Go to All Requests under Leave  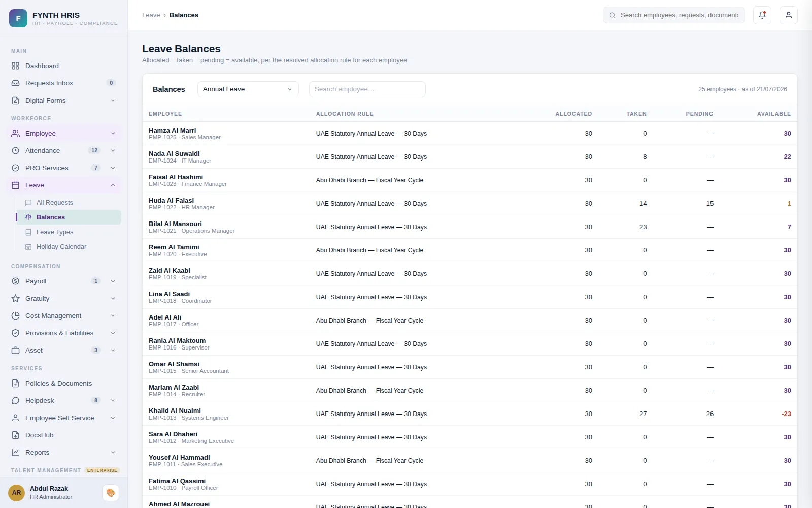click(69, 203)
